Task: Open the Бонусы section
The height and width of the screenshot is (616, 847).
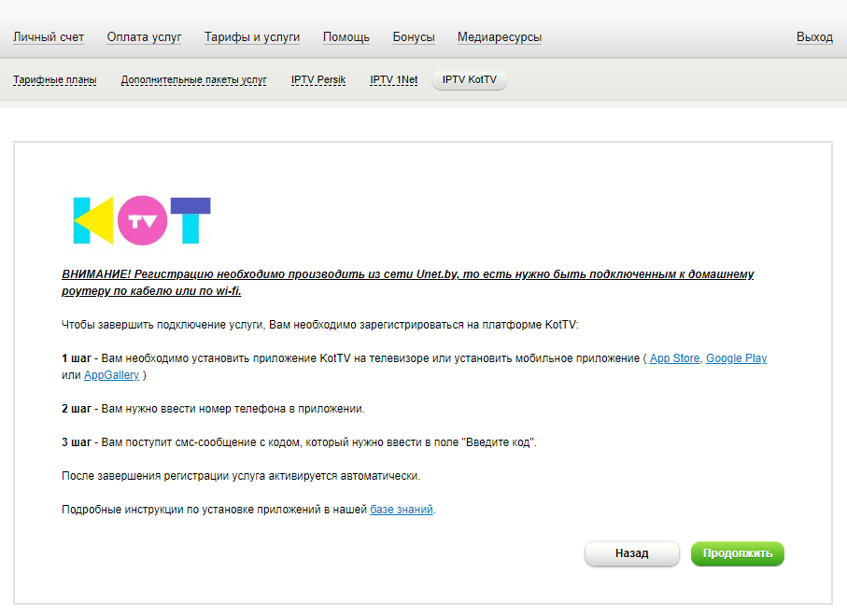Action: click(x=414, y=37)
